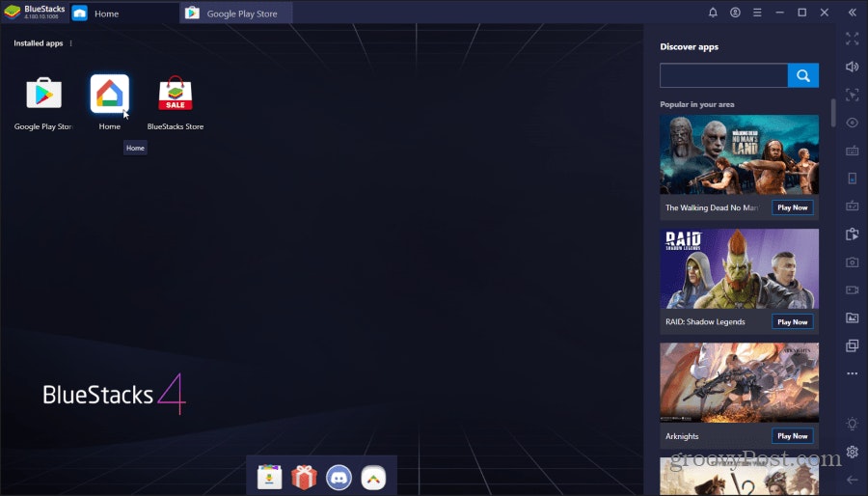Open the gift box dock icon
The height and width of the screenshot is (496, 868).
pos(304,477)
